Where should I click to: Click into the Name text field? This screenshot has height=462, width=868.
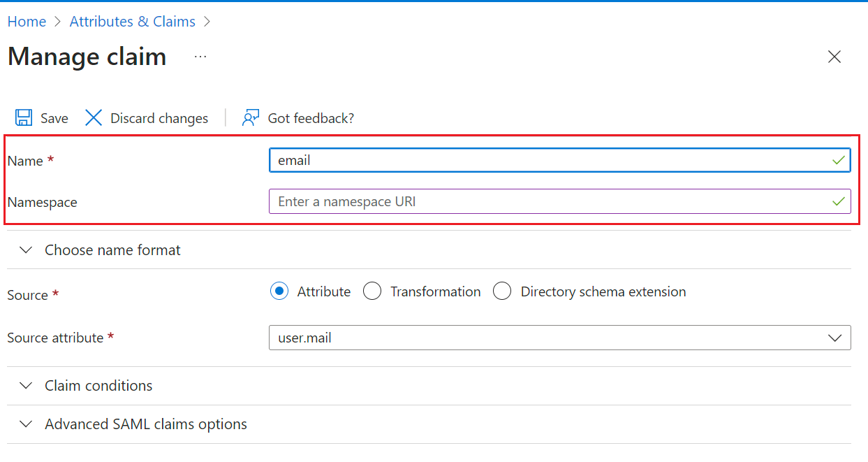(x=545, y=160)
